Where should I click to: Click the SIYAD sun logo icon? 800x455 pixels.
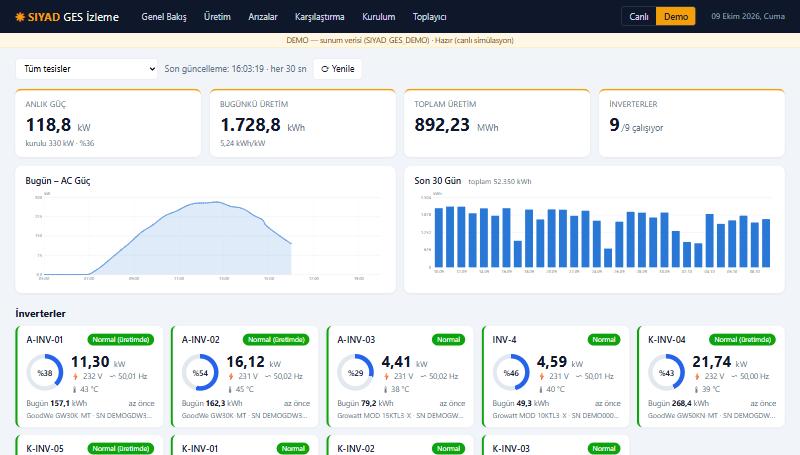point(20,17)
